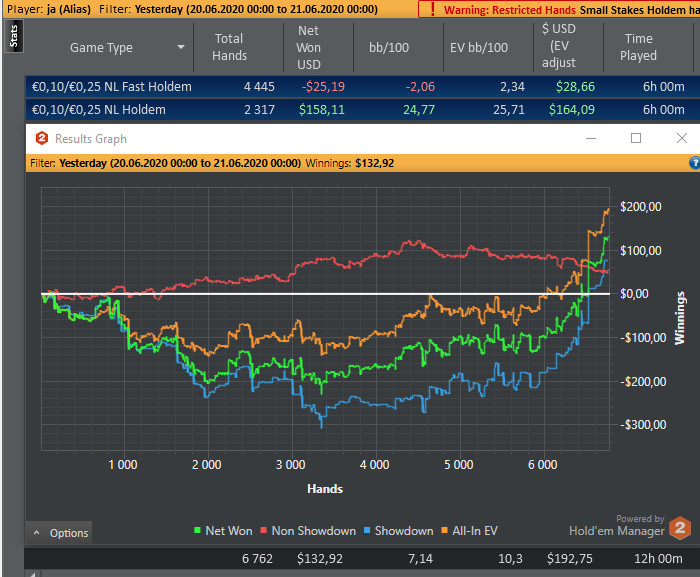Viewport: 700px width, 577px height.
Task: Sort by the bb/100 column header
Action: (389, 47)
